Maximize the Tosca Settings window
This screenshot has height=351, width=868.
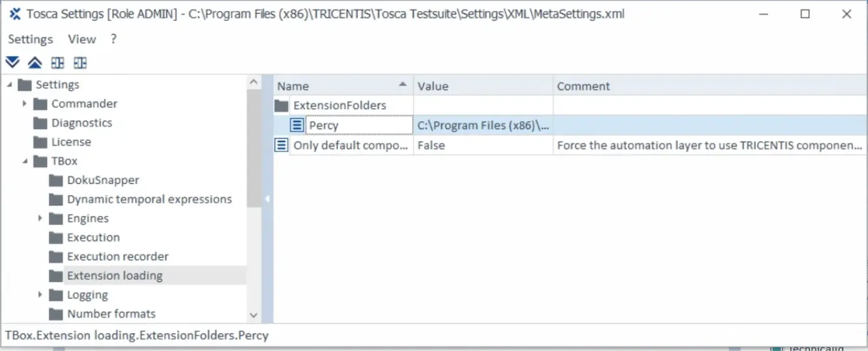[805, 14]
